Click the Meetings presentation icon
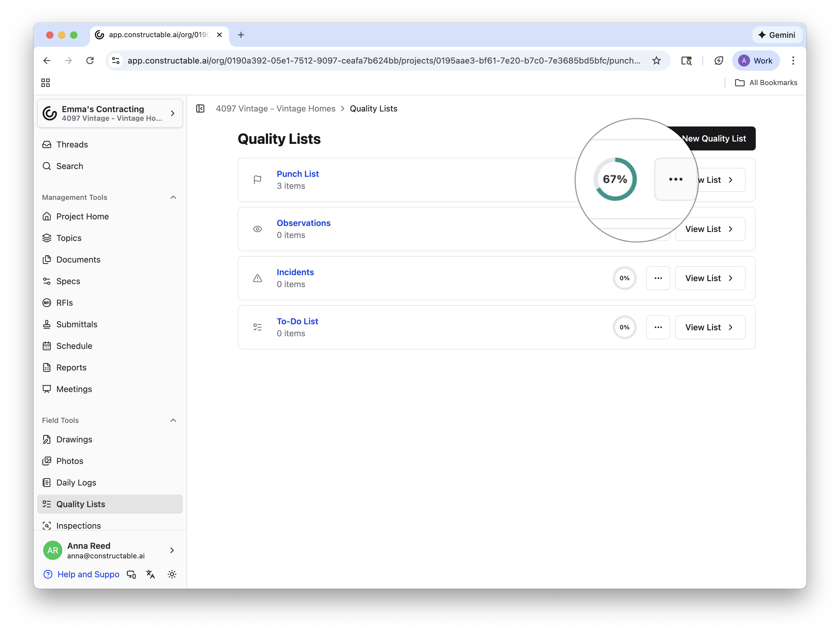The image size is (840, 633). [x=47, y=389]
